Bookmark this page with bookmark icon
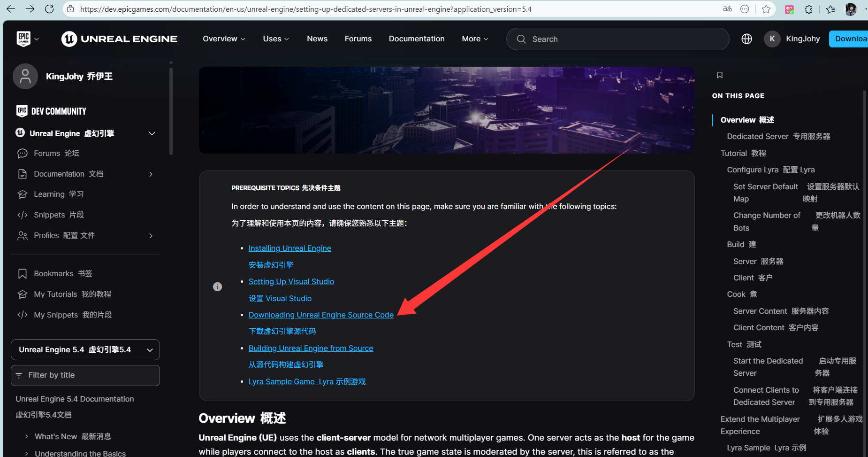 [x=720, y=75]
